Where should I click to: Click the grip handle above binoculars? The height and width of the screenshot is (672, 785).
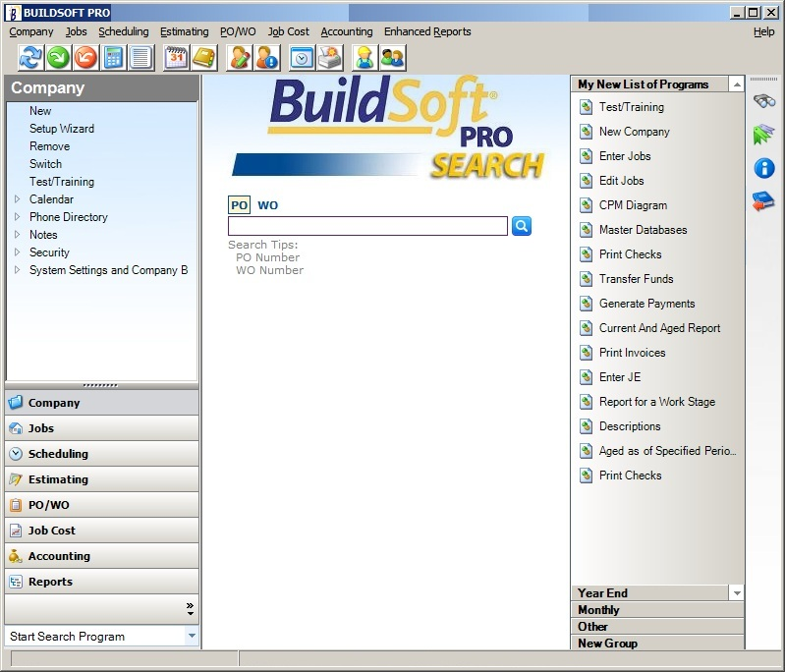coord(763,80)
